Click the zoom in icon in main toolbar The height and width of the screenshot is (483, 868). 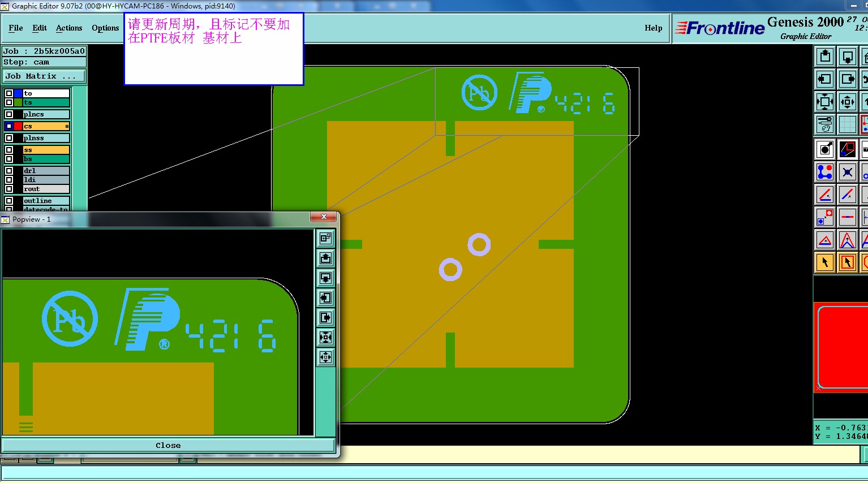pyautogui.click(x=825, y=102)
